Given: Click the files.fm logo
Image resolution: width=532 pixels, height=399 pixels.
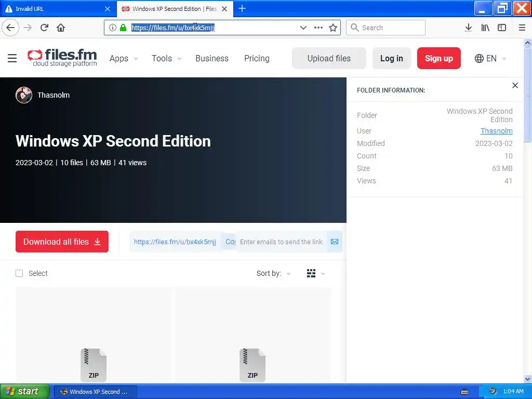Looking at the screenshot, I should pyautogui.click(x=62, y=58).
